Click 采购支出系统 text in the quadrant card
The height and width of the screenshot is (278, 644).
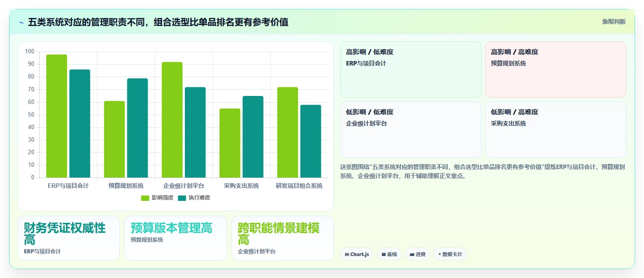pyautogui.click(x=508, y=123)
